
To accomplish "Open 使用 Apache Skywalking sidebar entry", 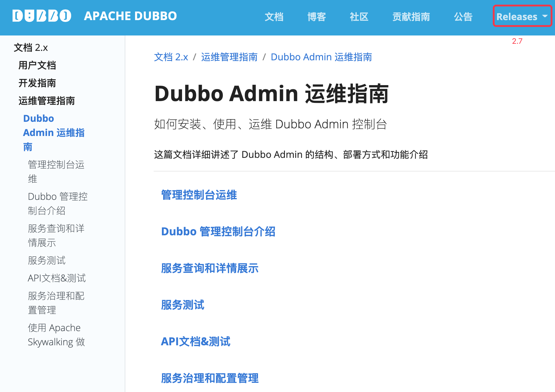I will coord(56,335).
